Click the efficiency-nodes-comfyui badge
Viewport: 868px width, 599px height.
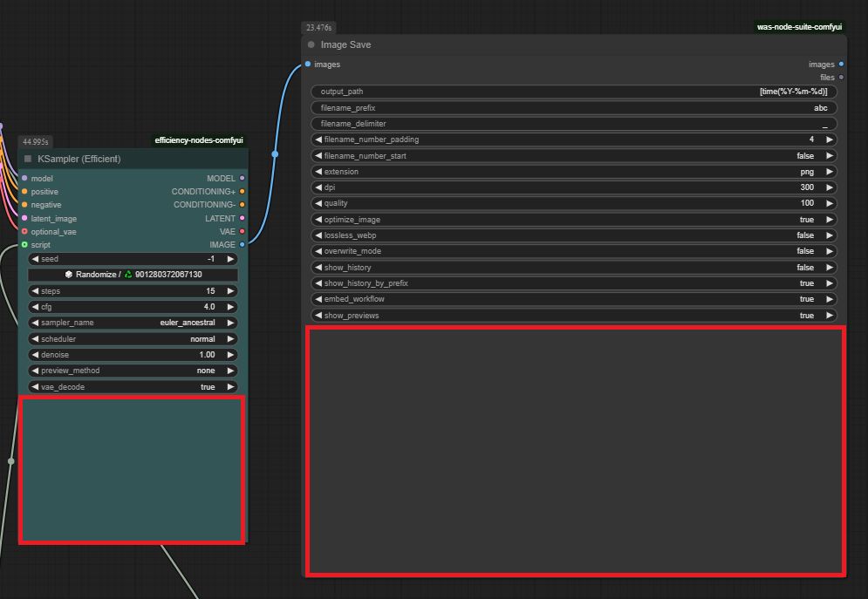coord(199,140)
